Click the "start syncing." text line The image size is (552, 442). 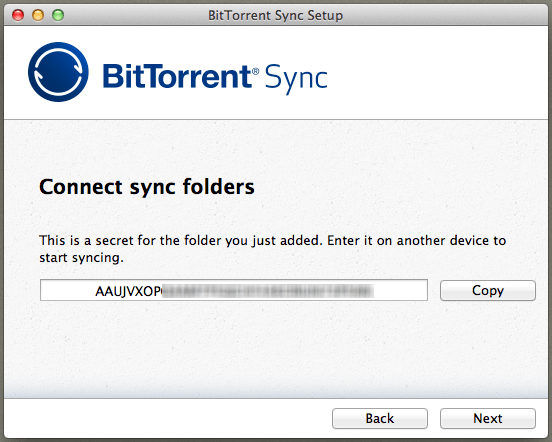point(81,258)
